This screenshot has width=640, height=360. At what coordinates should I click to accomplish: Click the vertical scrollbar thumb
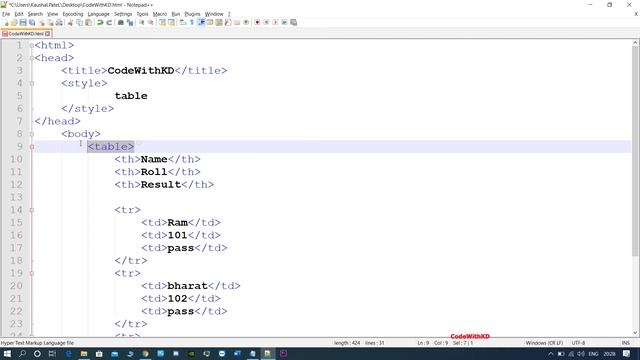click(x=635, y=151)
